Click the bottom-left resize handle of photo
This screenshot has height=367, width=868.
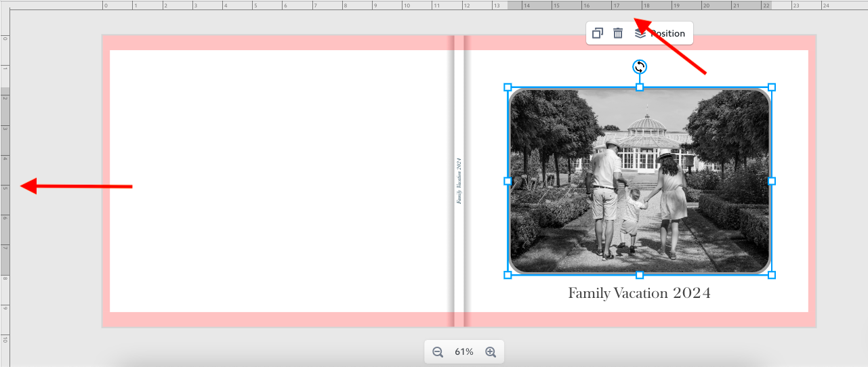pyautogui.click(x=508, y=275)
